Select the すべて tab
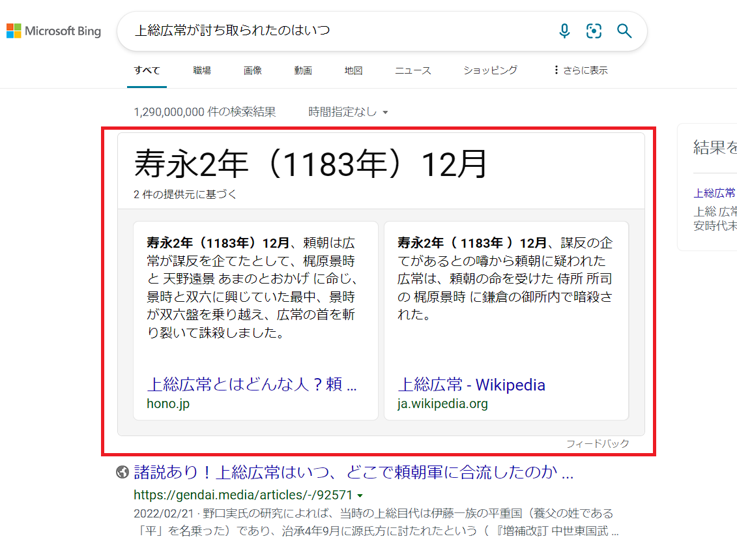Screen dimensions: 737x560 tap(147, 70)
